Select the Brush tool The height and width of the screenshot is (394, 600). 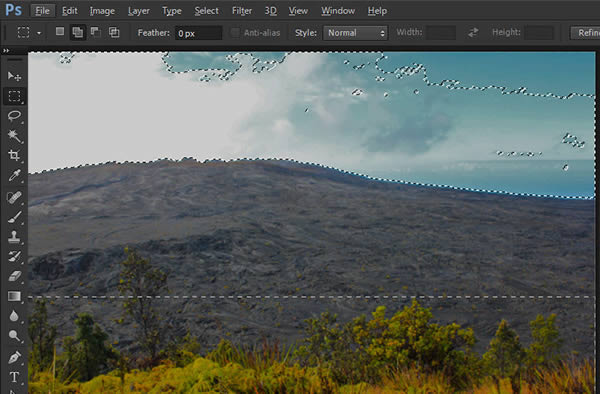point(14,217)
